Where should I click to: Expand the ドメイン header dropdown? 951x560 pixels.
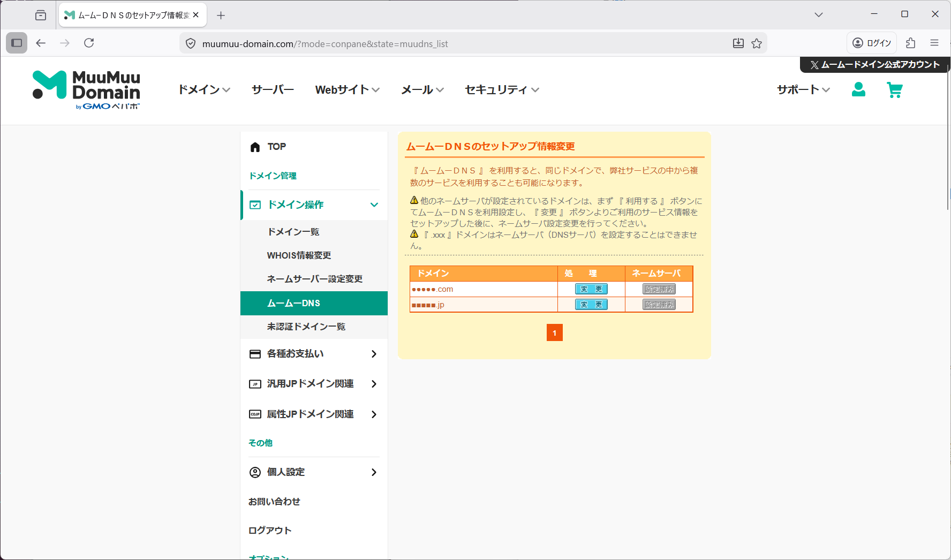(x=204, y=90)
